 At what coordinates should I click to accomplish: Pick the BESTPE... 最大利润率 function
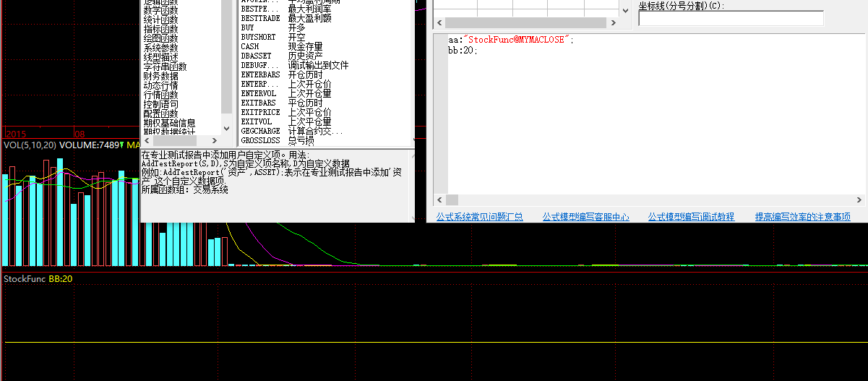286,9
